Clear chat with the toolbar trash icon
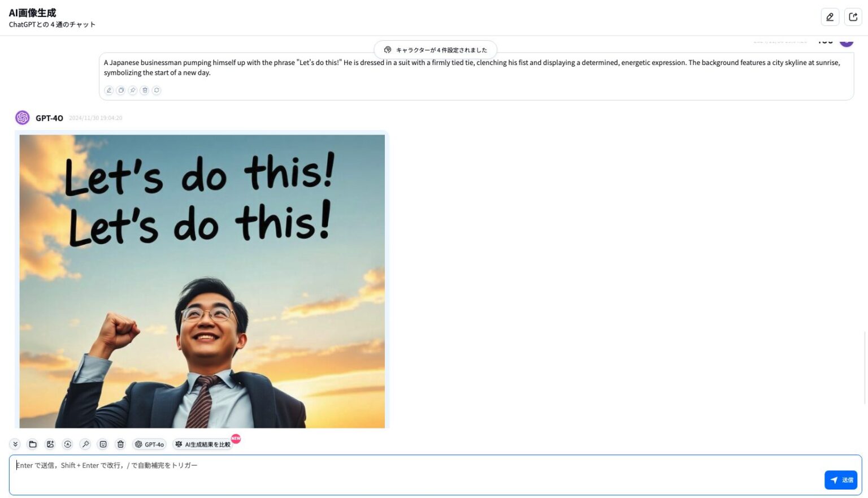The width and height of the screenshot is (868, 498). (120, 444)
